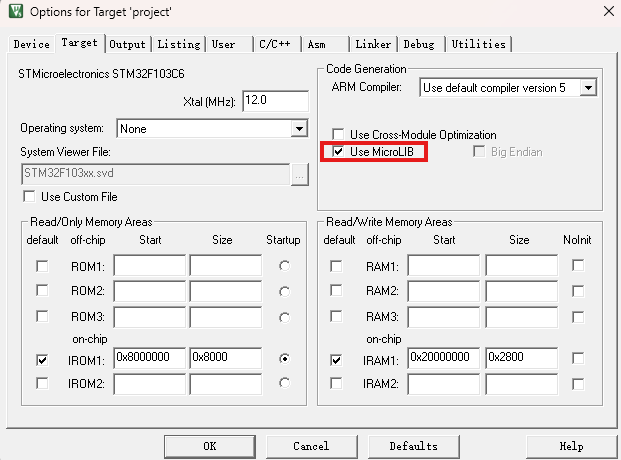Edit IROM1 Size 0x8000
This screenshot has width=621, height=460.
(225, 358)
